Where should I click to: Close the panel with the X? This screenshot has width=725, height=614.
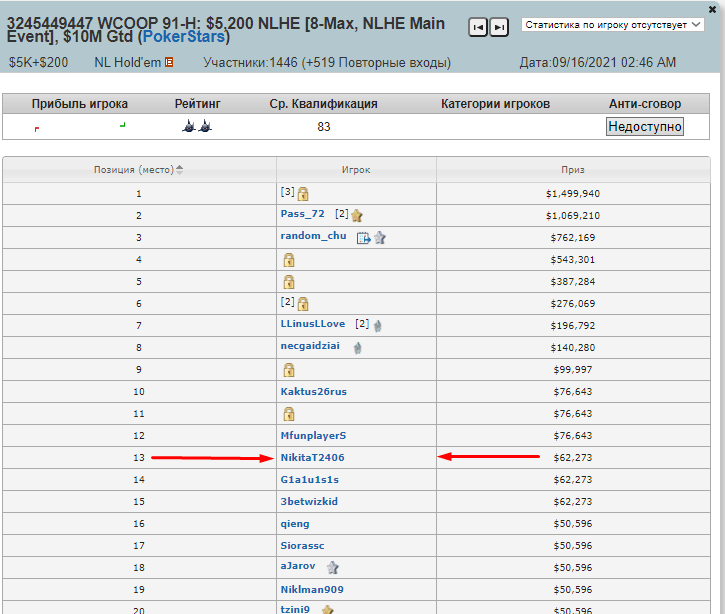click(710, 7)
